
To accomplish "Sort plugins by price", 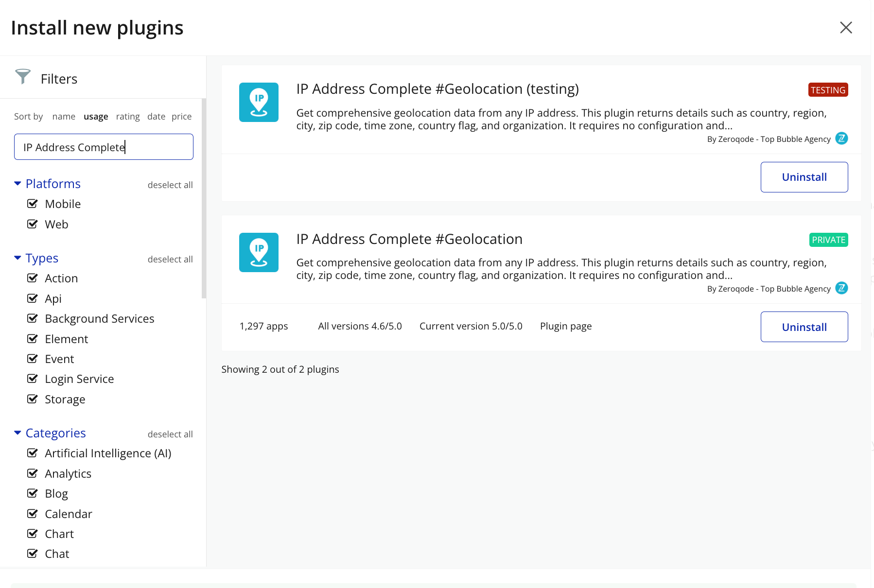I will tap(181, 117).
